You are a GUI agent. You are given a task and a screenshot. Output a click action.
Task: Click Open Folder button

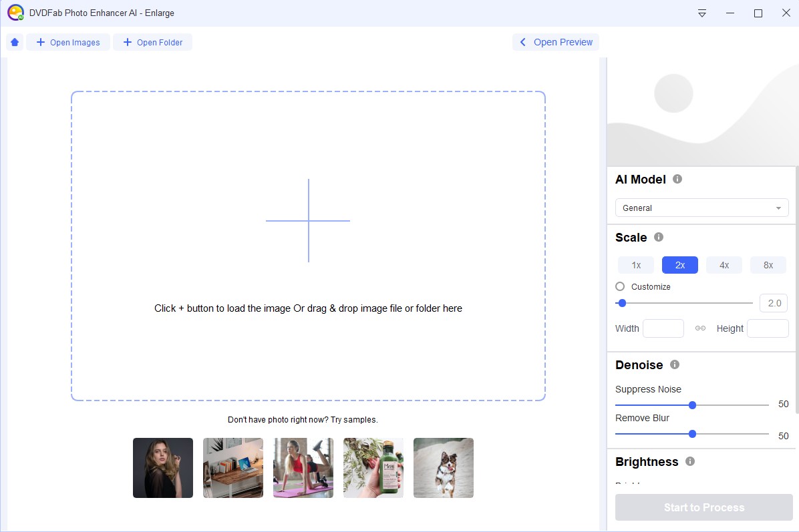153,42
